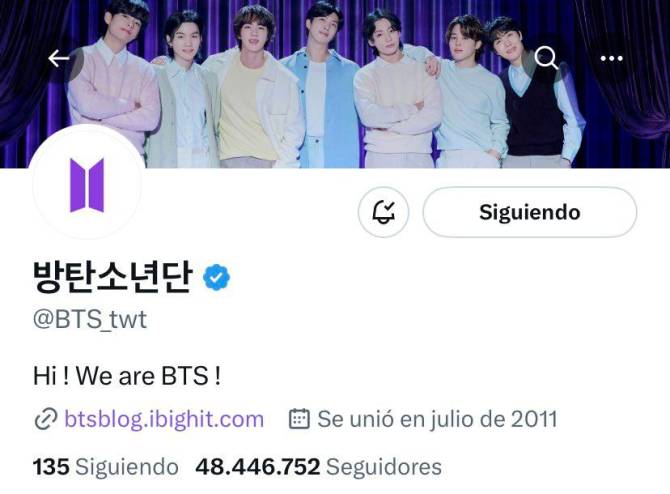Select the display name 방탄소년단

[112, 277]
